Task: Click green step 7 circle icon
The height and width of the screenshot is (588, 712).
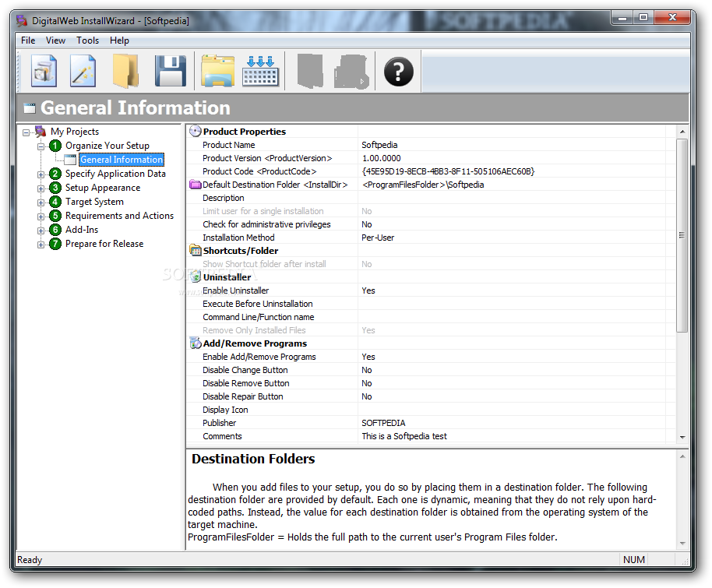Action: pyautogui.click(x=55, y=244)
